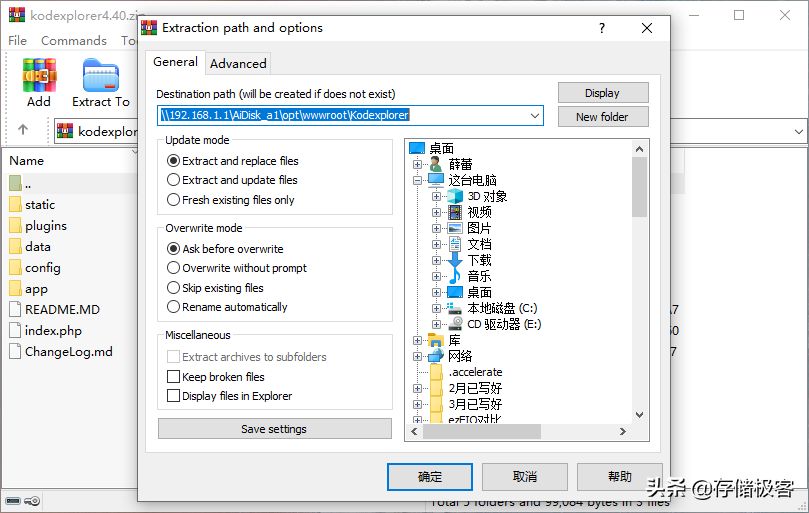This screenshot has height=513, width=809.
Task: Click the Extract To toolbar icon
Action: click(x=101, y=75)
